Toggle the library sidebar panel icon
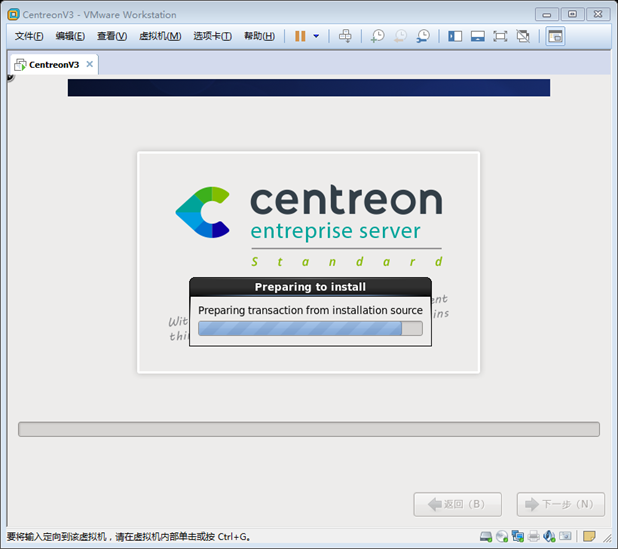This screenshot has width=618, height=549. pos(455,36)
